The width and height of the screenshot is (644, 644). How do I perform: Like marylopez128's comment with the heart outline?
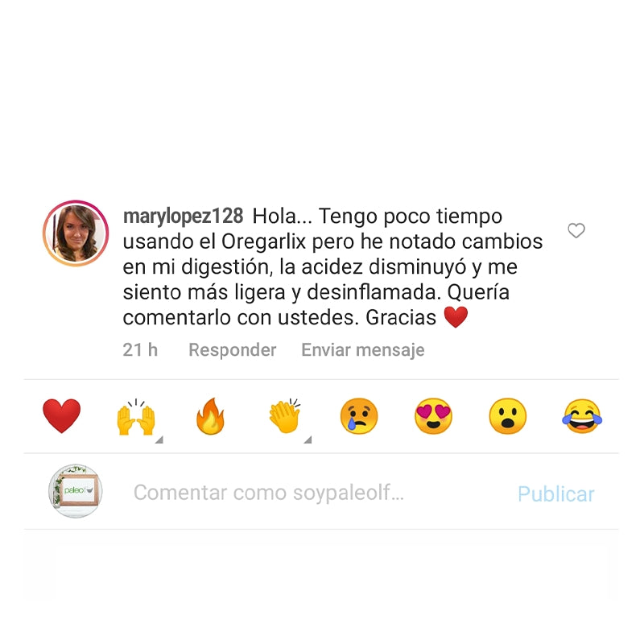[576, 231]
